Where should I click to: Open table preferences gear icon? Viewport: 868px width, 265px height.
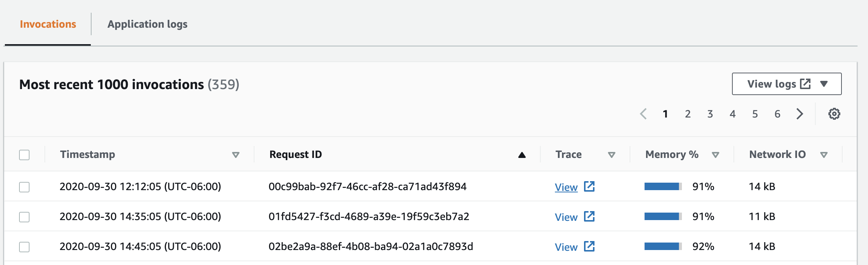click(x=834, y=114)
